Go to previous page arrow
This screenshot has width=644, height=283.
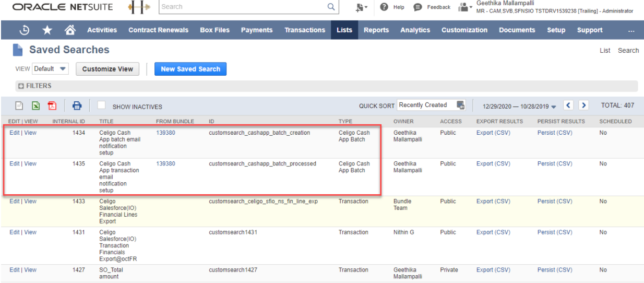point(569,105)
